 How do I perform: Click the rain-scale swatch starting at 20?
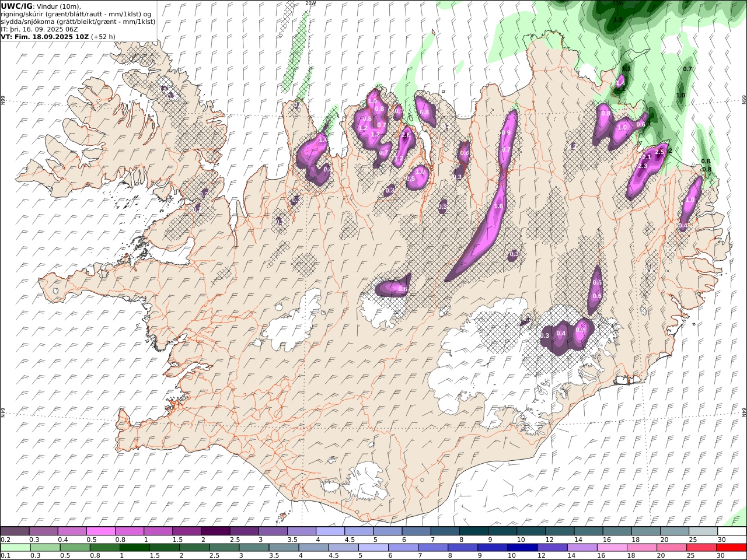pyautogui.click(x=671, y=547)
